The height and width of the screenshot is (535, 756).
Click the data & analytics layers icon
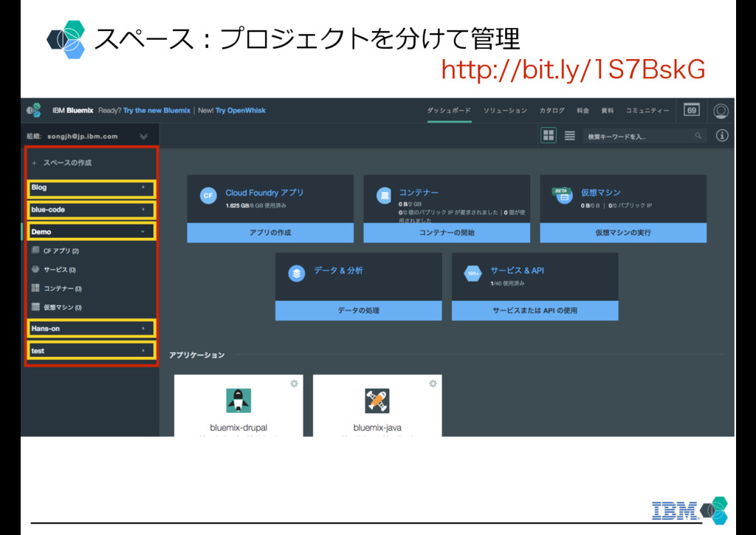[x=297, y=273]
